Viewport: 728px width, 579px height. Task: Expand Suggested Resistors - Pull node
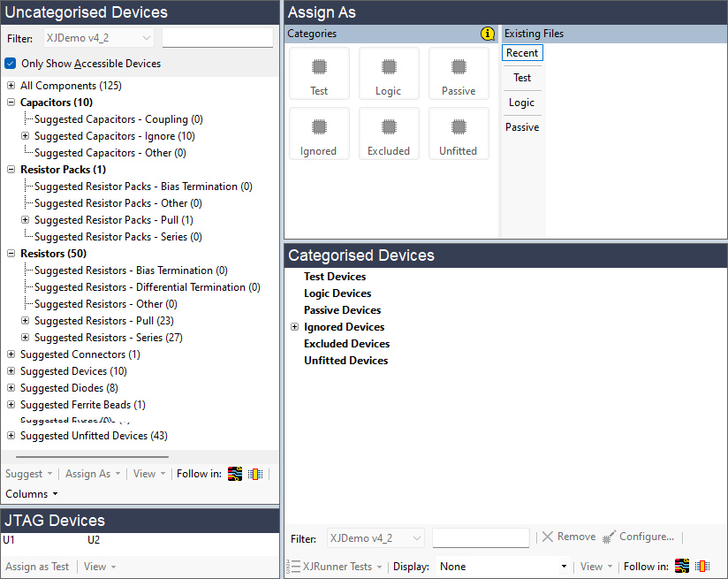click(25, 321)
